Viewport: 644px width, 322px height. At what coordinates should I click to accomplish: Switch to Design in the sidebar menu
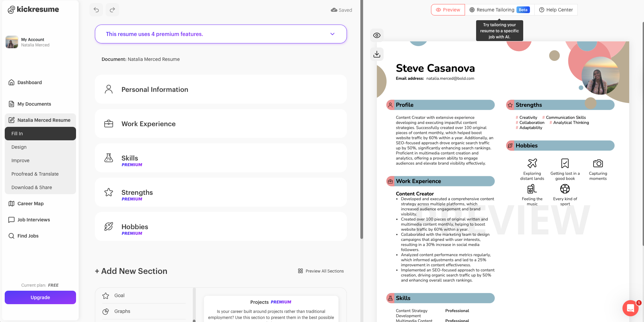(x=19, y=147)
